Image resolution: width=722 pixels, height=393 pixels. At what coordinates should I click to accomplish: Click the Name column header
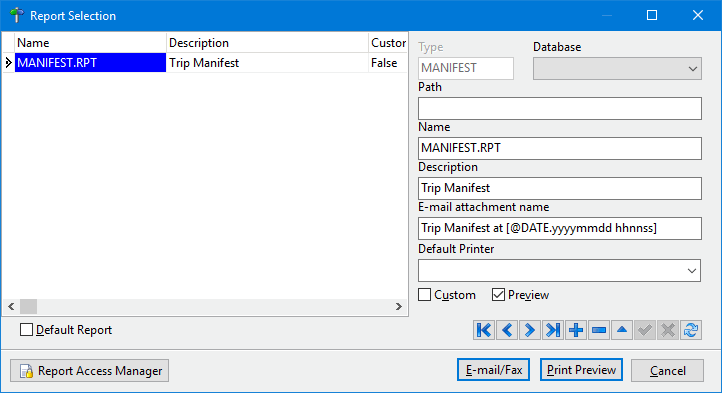point(90,43)
